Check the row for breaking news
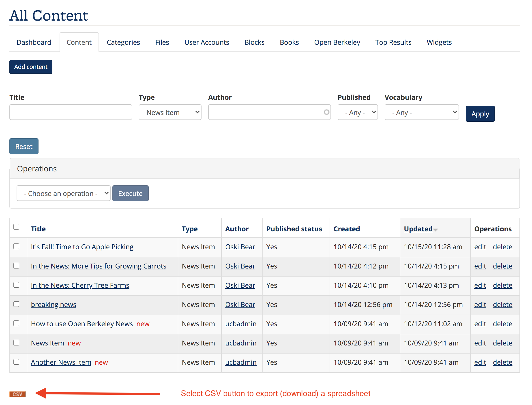The image size is (532, 405). click(x=16, y=304)
